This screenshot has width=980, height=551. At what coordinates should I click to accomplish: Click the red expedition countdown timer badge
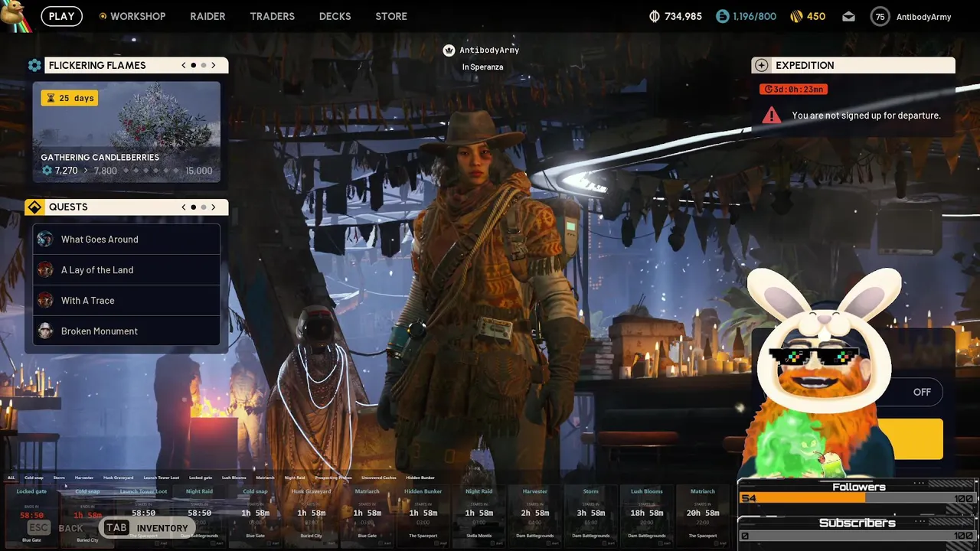tap(793, 89)
